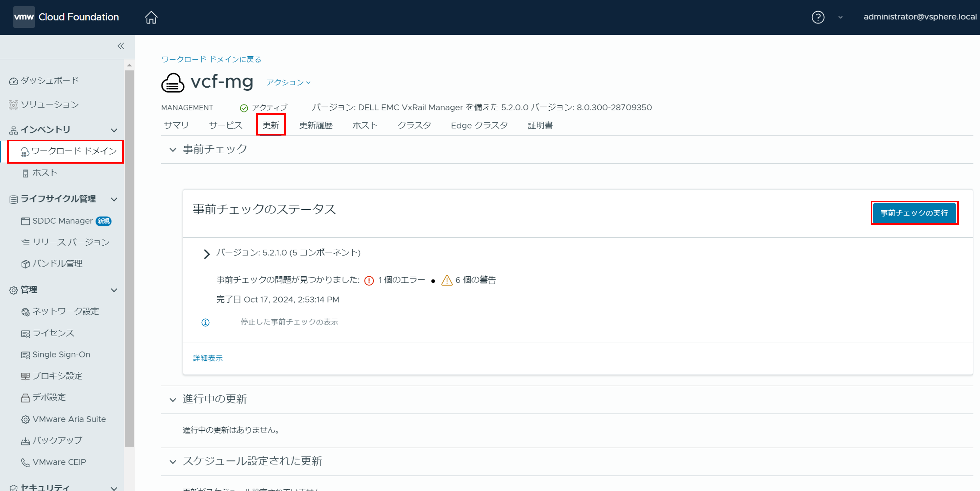Collapse the sidebar with double-chevron icon
The width and height of the screenshot is (980, 491).
(x=120, y=46)
